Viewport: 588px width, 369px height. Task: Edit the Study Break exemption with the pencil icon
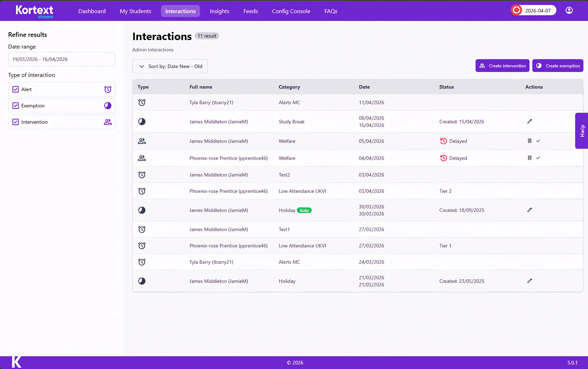[530, 121]
